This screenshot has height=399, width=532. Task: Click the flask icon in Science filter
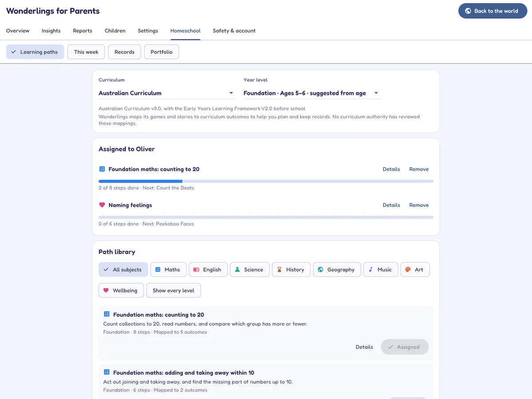tap(237, 270)
